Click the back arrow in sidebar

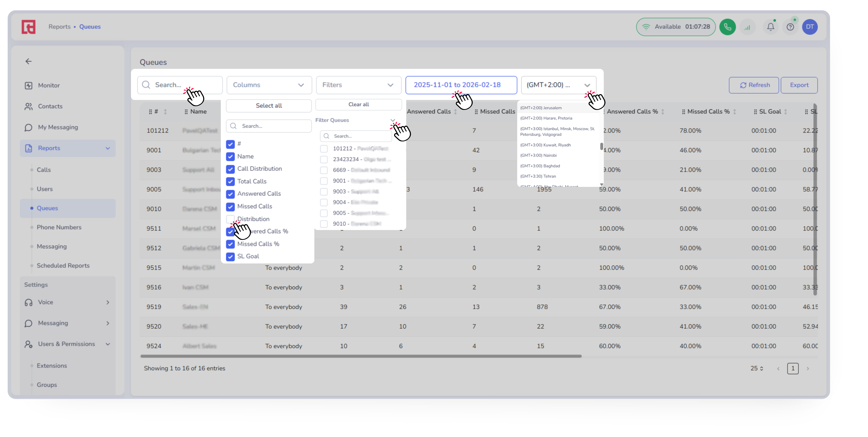[x=29, y=61]
